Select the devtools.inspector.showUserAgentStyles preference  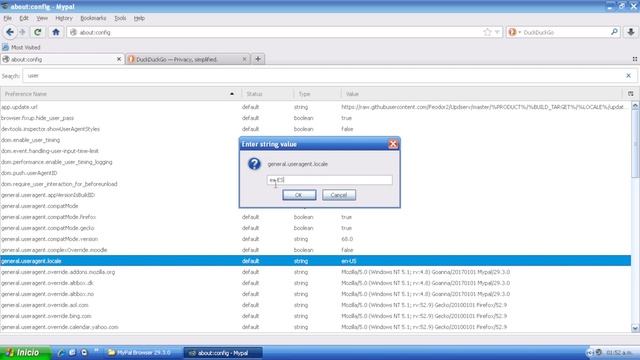[316, 129]
